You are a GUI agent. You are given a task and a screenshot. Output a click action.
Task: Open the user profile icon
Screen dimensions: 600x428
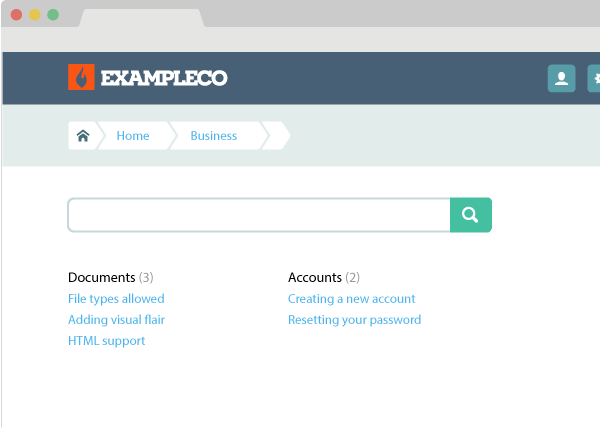click(561, 78)
